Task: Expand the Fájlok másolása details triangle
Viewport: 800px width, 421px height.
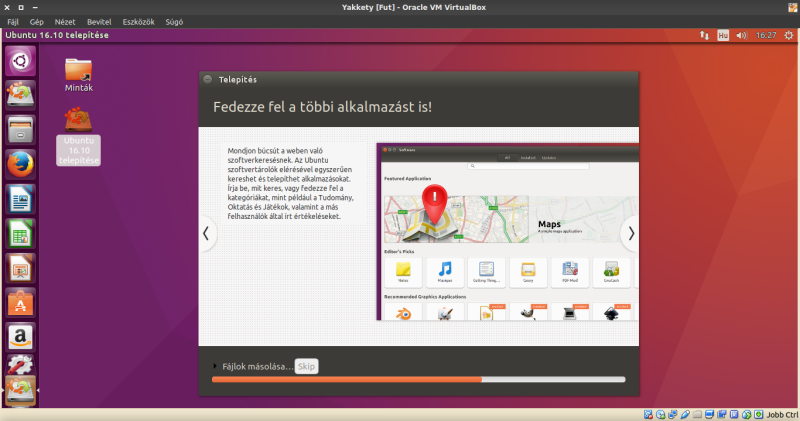Action: [x=215, y=367]
